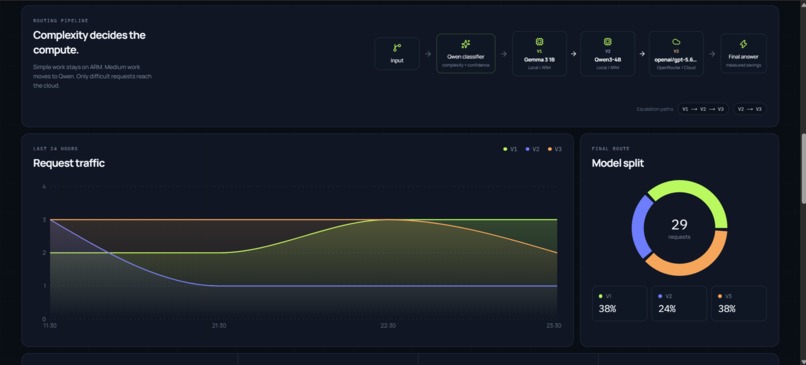Toggle V2 series in chart legend
The image size is (806, 365).
[x=532, y=149]
